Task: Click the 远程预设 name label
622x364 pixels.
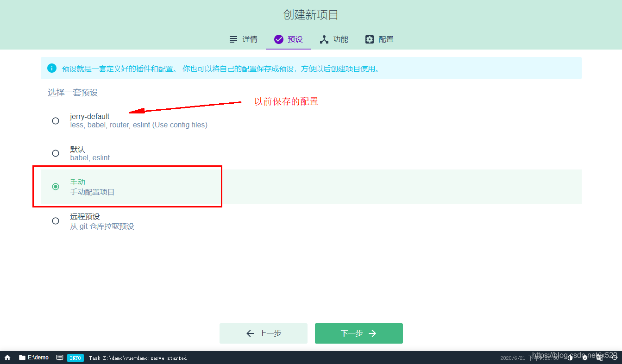Action: tap(85, 217)
